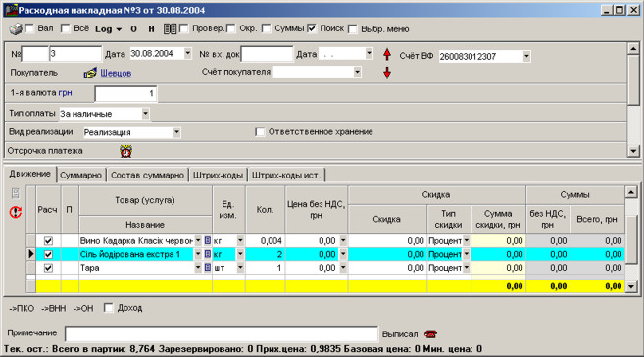Open discount type Процент dropdown in the Сіль row
Screen dimensions: 644x357
click(x=467, y=254)
